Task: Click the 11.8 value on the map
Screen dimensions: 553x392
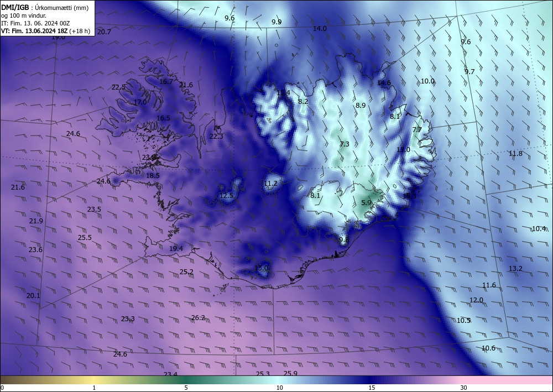Action: coord(515,154)
